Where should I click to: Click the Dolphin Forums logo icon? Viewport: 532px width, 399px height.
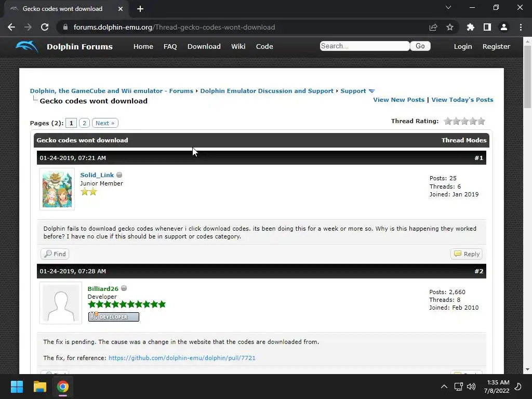tap(27, 46)
